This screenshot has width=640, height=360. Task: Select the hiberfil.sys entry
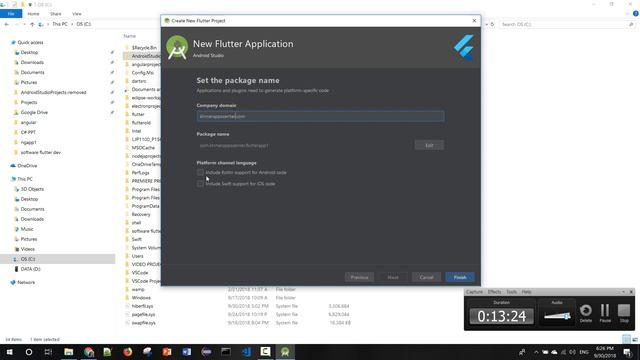[142, 306]
